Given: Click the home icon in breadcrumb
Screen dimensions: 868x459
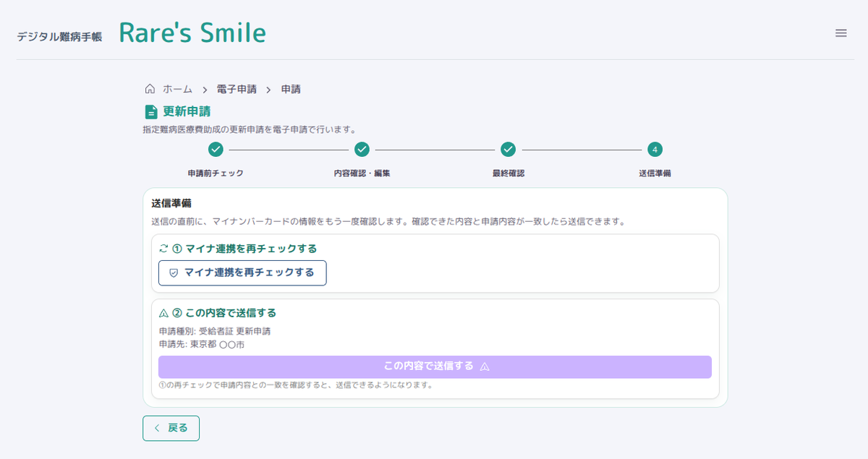Looking at the screenshot, I should 150,89.
